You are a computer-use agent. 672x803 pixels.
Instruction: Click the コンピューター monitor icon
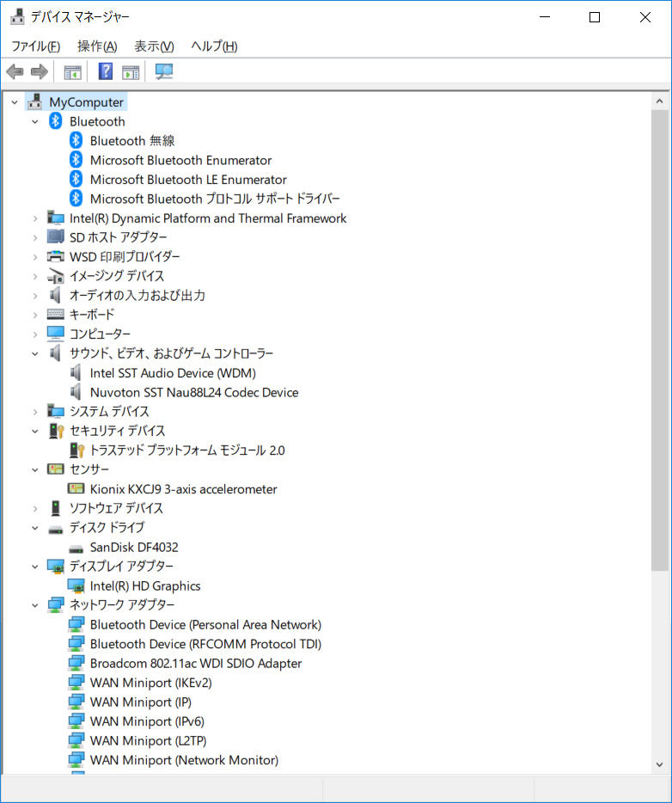click(55, 334)
